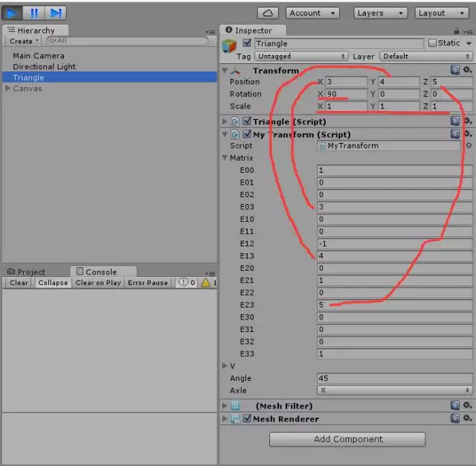This screenshot has height=466, width=476.
Task: Click the E23 matrix value field
Action: 395,304
